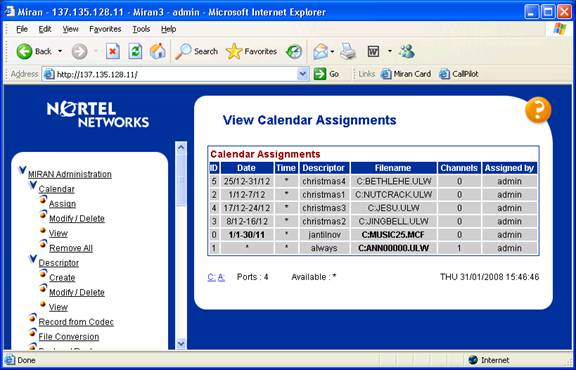Collapse the MIRAN Administration tree arrow
This screenshot has width=576, height=370.
(22, 170)
